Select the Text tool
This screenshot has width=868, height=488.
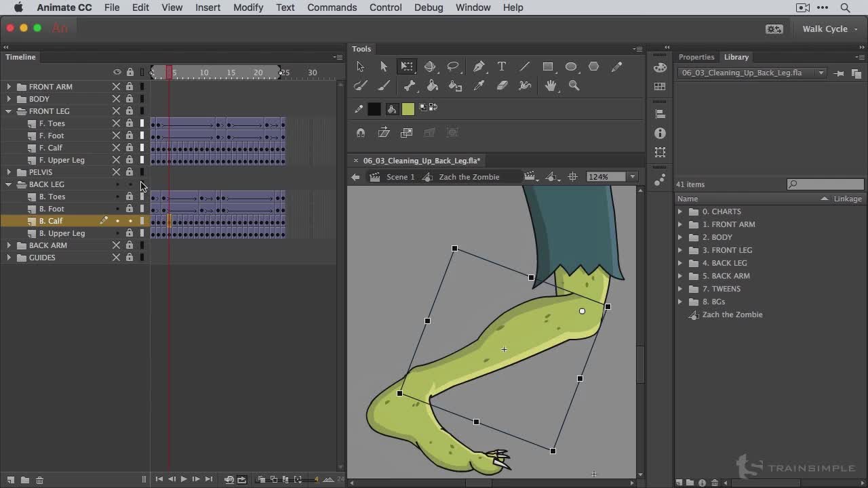coord(502,66)
